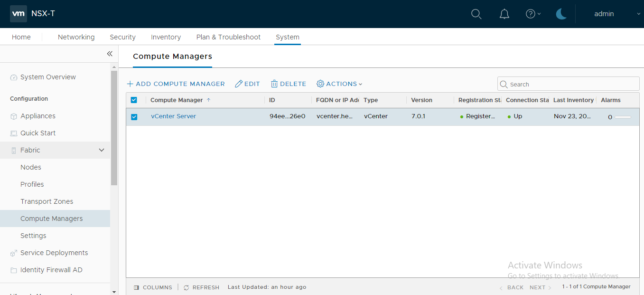The width and height of the screenshot is (644, 295).
Task: Refresh the compute managers list
Action: 201,287
